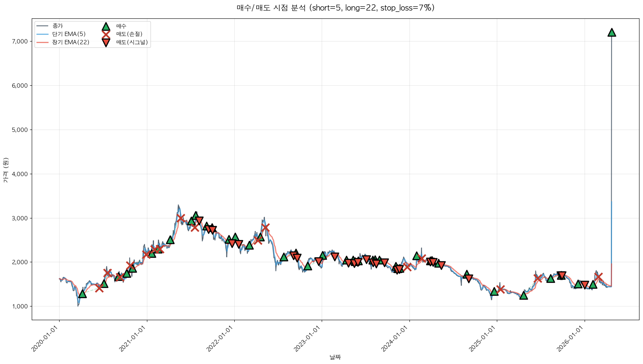The width and height of the screenshot is (643, 364).
Task: Toggle the 장기 EMA(22) legend entry
Action: pyautogui.click(x=63, y=43)
